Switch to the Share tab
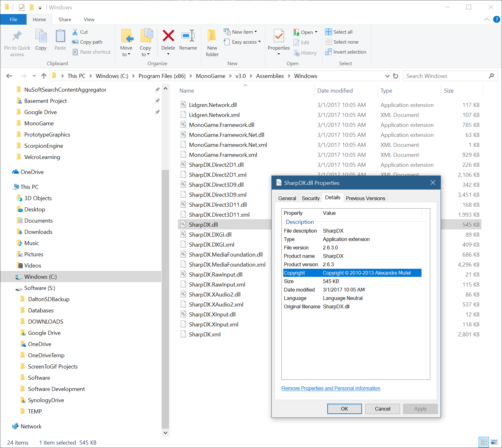The image size is (502, 448). tap(65, 19)
